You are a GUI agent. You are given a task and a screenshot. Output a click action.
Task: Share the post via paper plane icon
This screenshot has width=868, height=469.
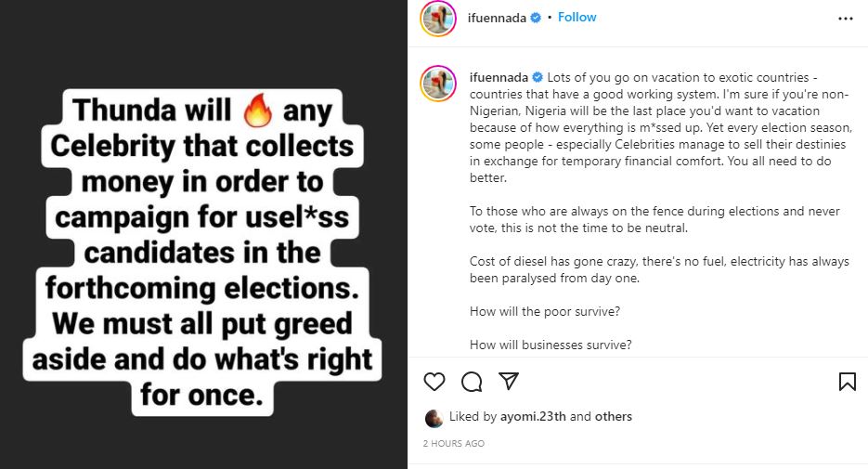click(508, 381)
